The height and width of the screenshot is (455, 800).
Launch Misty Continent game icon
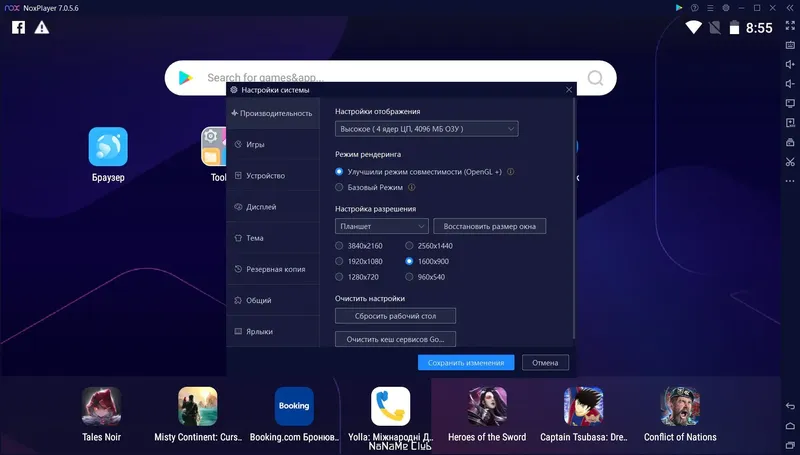(x=198, y=406)
